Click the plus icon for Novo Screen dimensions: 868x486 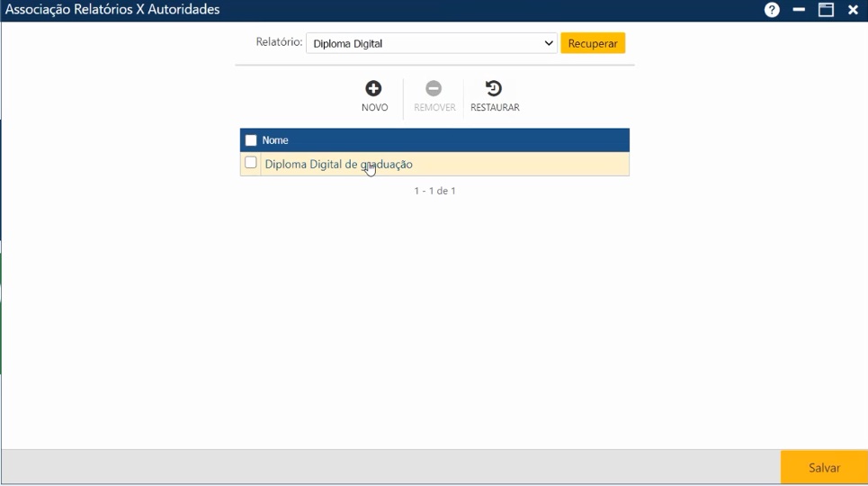(373, 88)
